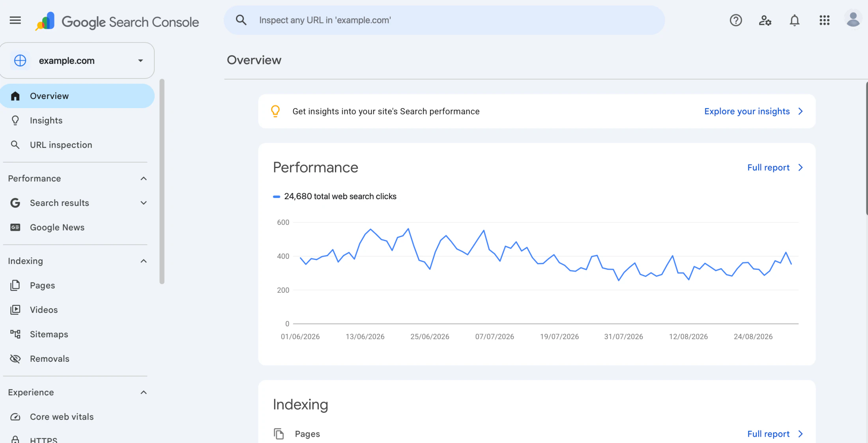This screenshot has width=868, height=443.
Task: Open the account profile avatar
Action: click(853, 20)
